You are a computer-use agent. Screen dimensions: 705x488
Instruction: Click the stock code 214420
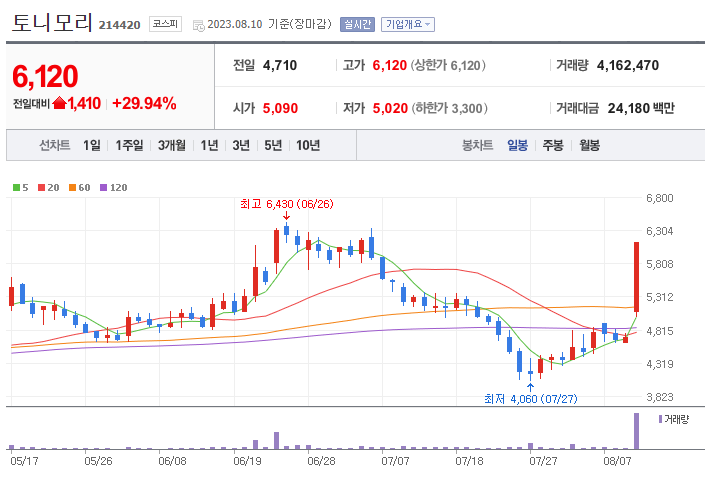(120, 25)
